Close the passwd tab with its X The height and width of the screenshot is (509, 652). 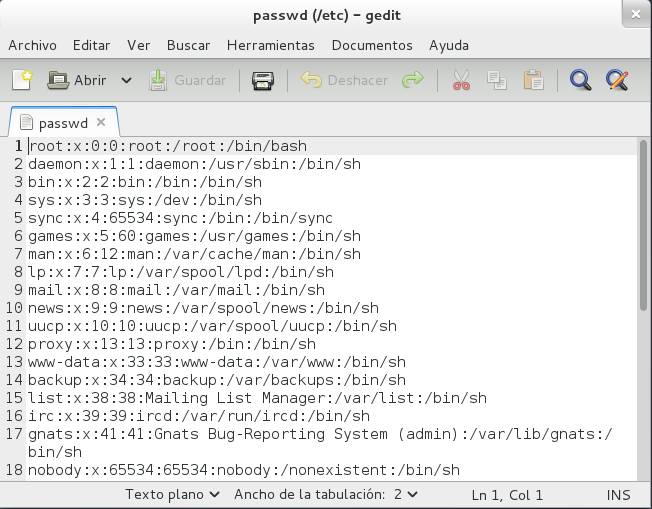(x=101, y=122)
